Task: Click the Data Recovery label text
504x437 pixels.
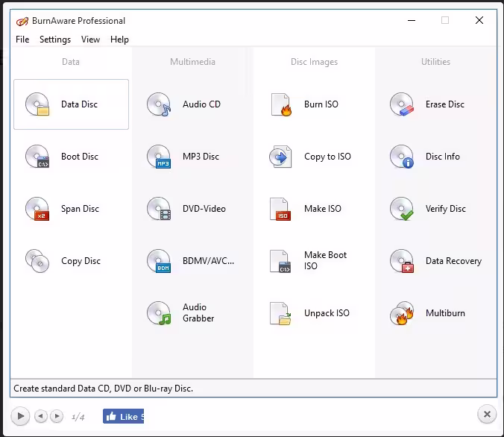Action: (x=453, y=261)
